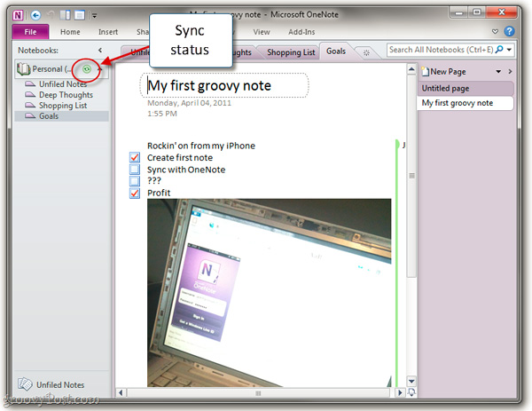Click the Create New Section tab icon

pyautogui.click(x=367, y=52)
